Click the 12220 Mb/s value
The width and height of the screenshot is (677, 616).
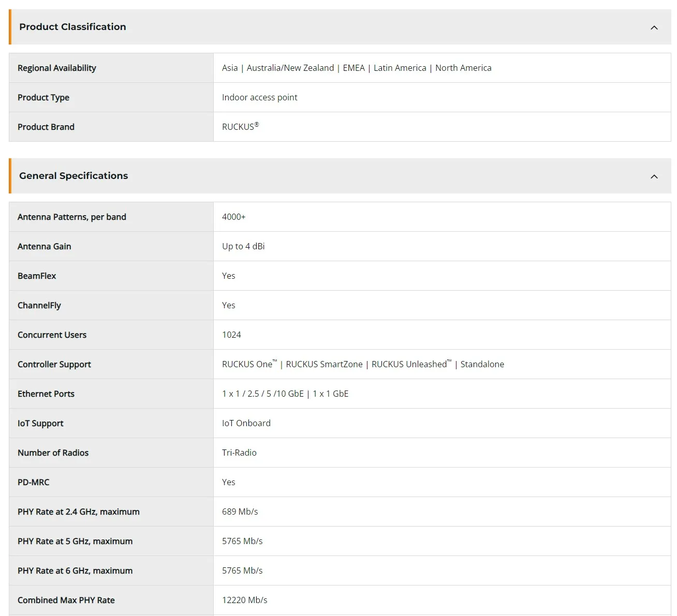point(245,600)
